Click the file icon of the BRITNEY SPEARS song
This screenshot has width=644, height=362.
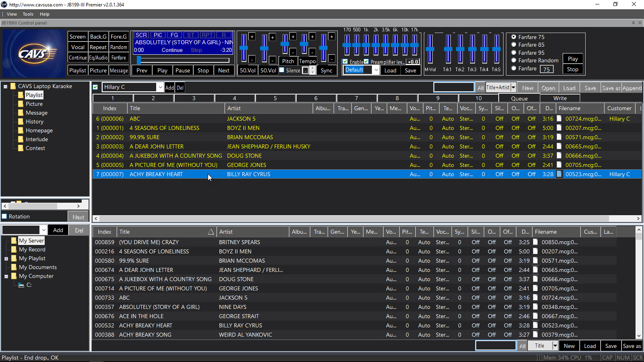click(x=535, y=242)
